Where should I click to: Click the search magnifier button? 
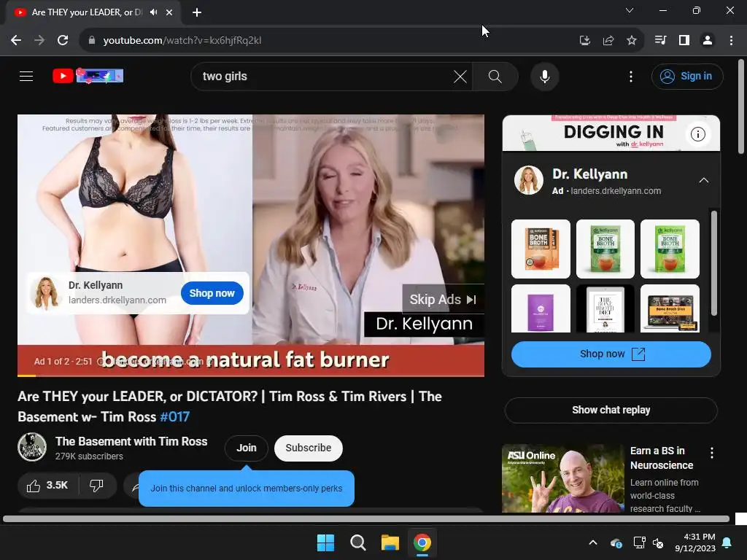click(495, 76)
